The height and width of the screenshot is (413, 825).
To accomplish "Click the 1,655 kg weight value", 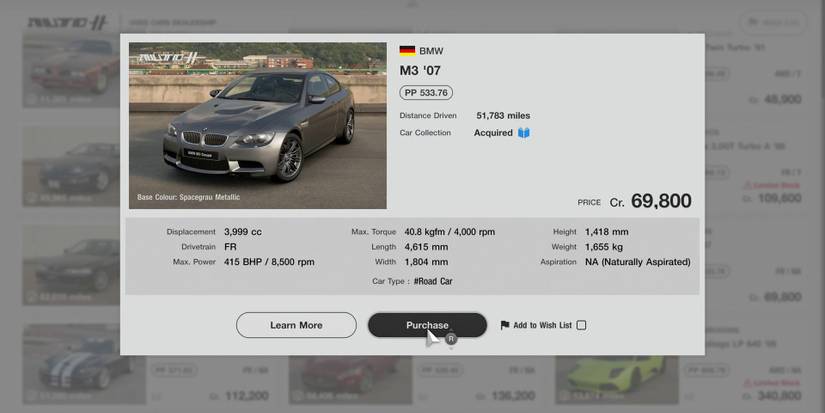I will 604,247.
